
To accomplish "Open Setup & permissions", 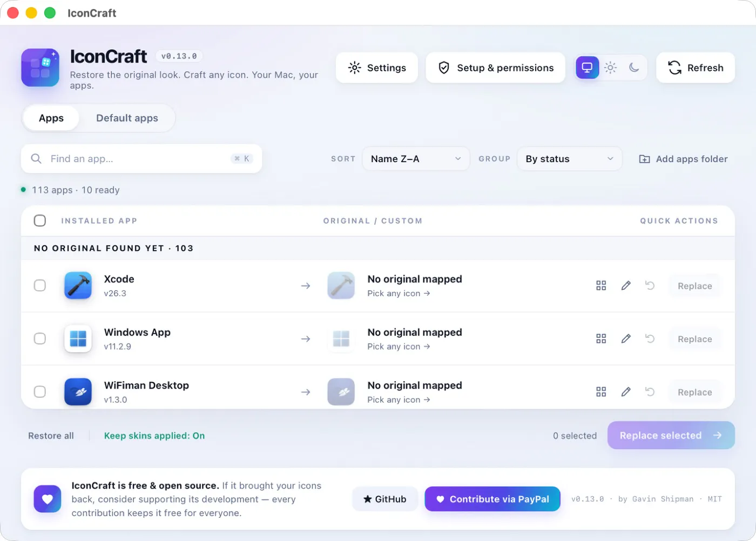I will pyautogui.click(x=496, y=68).
